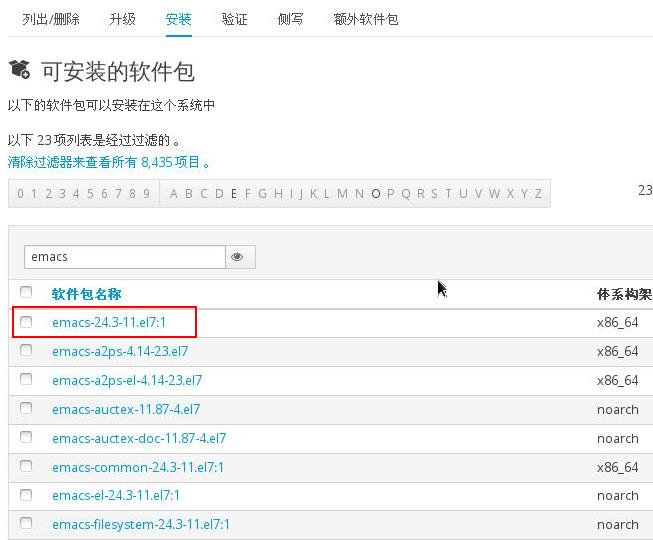
Task: Switch to the 验证 tab
Action: tap(234, 19)
